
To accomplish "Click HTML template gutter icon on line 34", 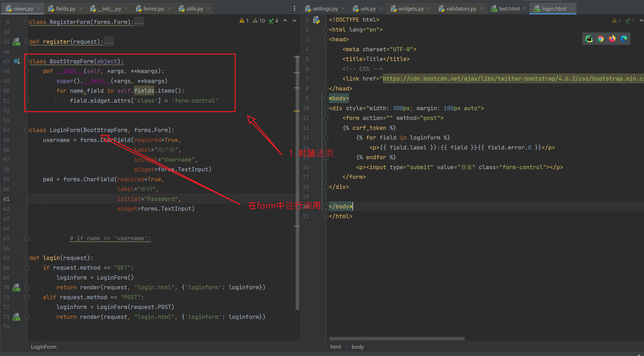I will pyautogui.click(x=16, y=41).
